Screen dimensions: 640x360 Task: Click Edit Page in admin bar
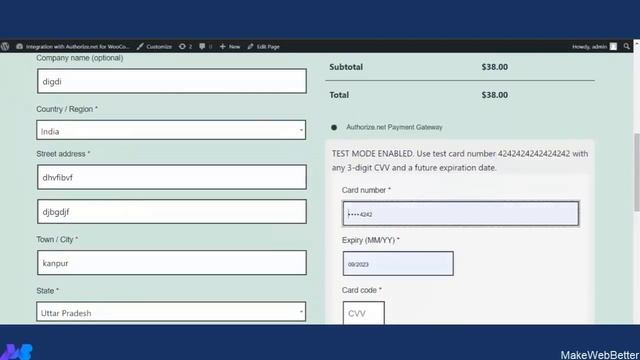(264, 47)
